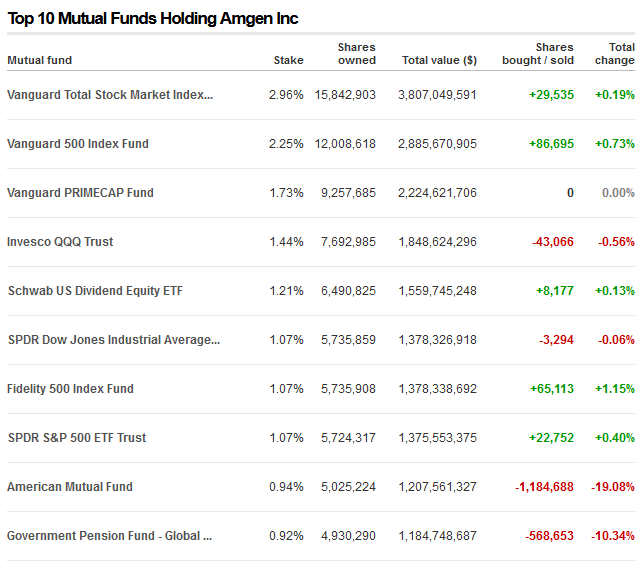Select the +86,695 shares bought value
This screenshot has width=644, height=572.
(552, 144)
